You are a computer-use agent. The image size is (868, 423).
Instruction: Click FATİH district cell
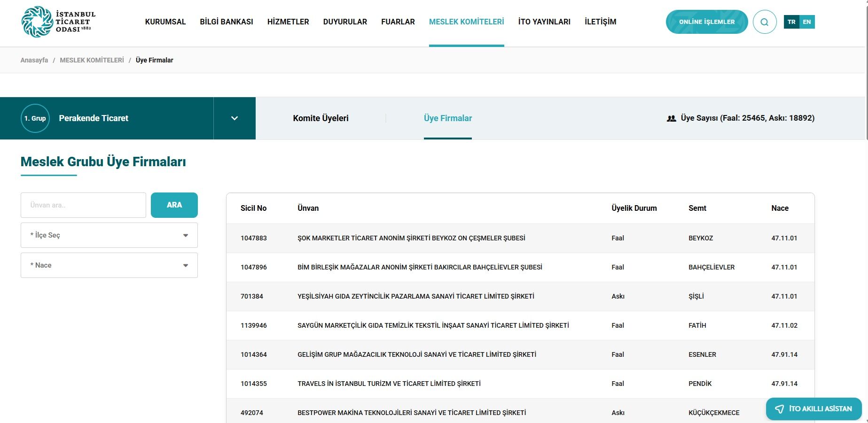[x=697, y=325]
